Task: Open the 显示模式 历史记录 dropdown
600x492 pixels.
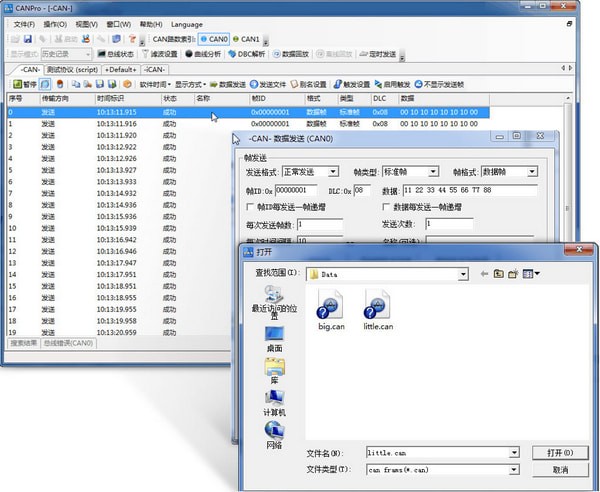Action: pos(67,54)
